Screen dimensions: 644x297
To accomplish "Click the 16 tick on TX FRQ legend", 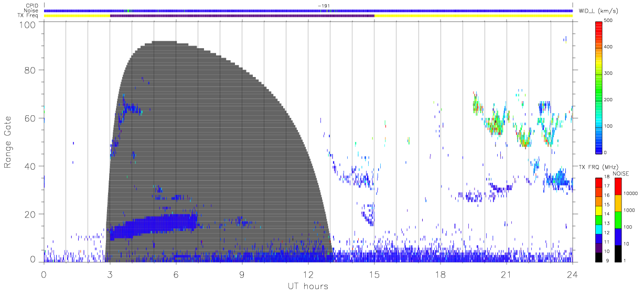I will click(607, 195).
